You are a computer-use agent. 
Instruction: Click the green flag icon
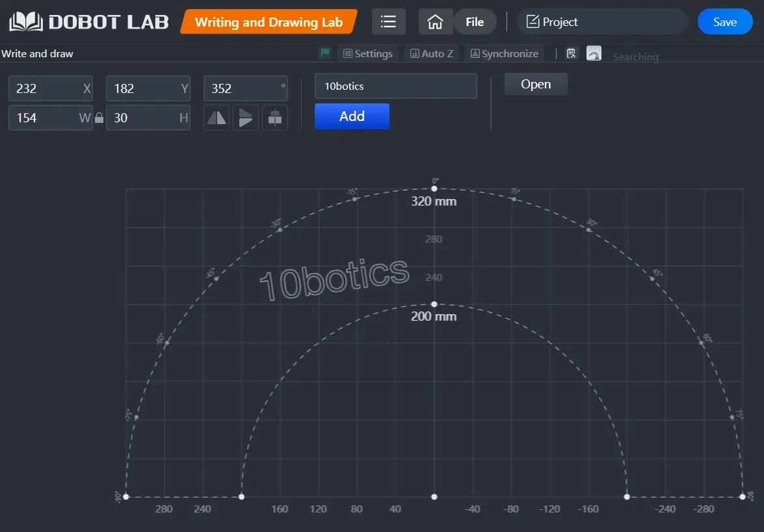click(324, 53)
